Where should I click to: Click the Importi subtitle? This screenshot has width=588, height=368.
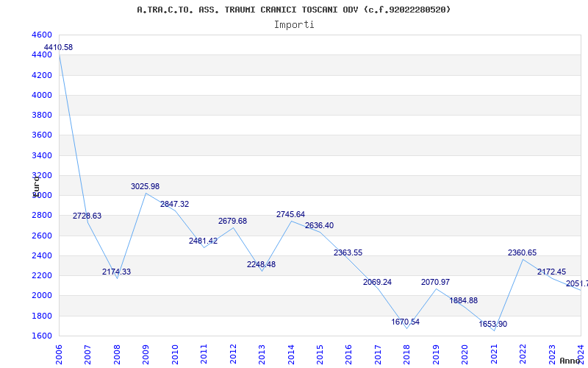(x=294, y=24)
